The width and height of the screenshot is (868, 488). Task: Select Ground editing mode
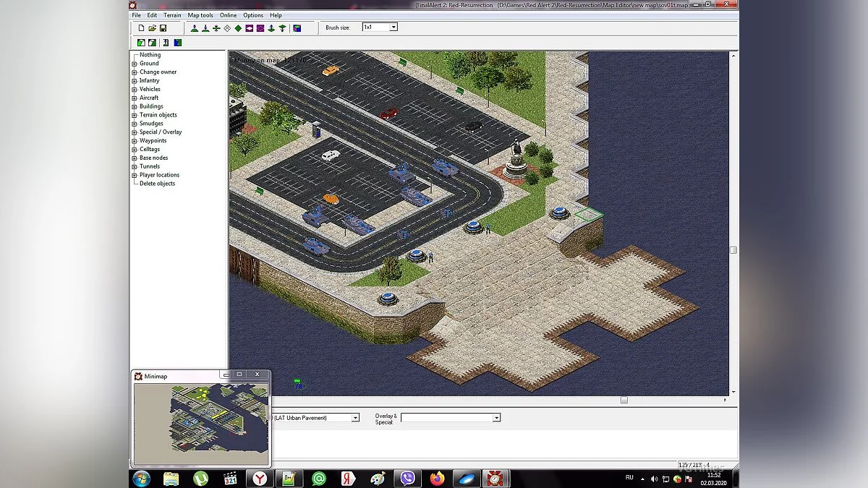tap(148, 63)
